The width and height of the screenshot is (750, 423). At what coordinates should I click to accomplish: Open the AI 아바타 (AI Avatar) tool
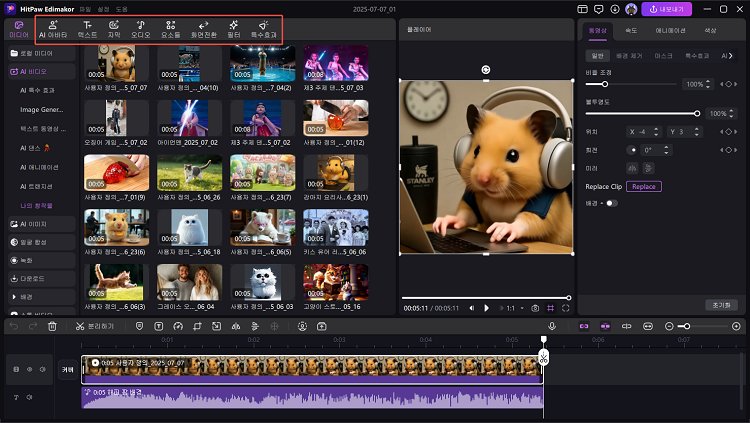pos(53,30)
